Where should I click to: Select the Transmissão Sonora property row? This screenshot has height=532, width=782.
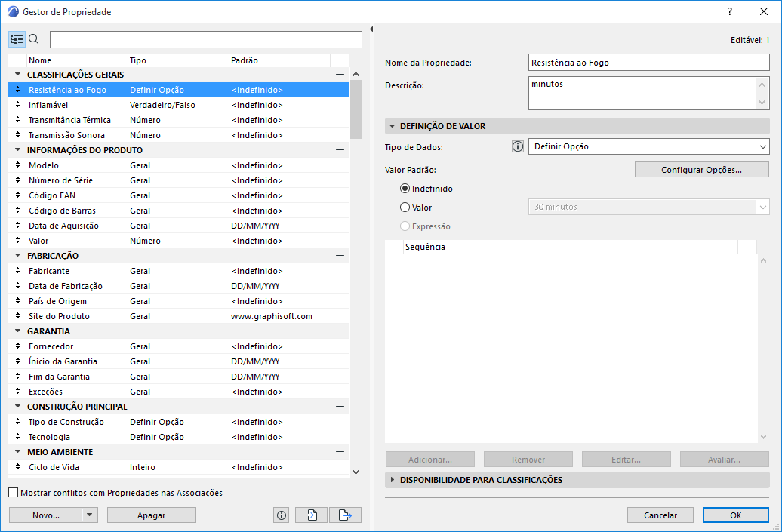tap(179, 135)
